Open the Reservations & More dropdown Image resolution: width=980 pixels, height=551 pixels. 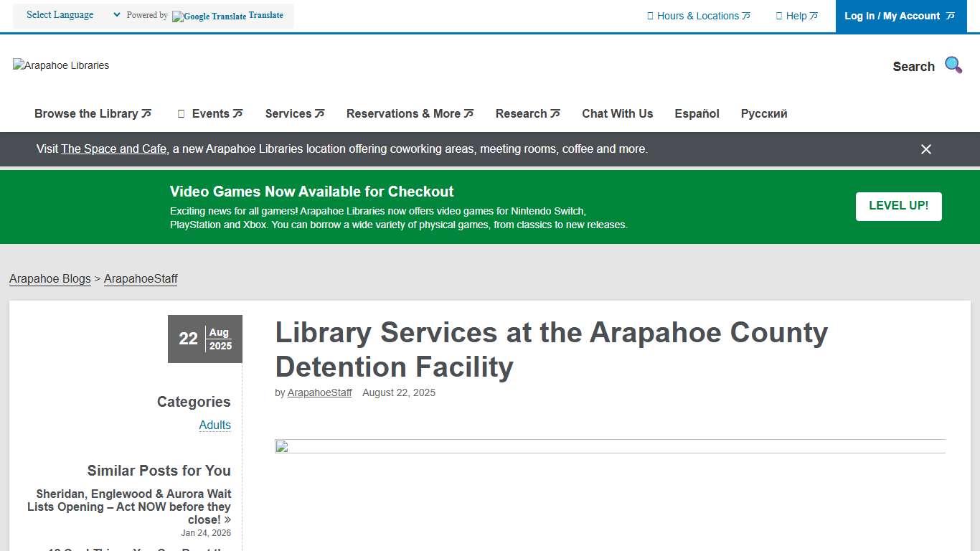(x=404, y=113)
